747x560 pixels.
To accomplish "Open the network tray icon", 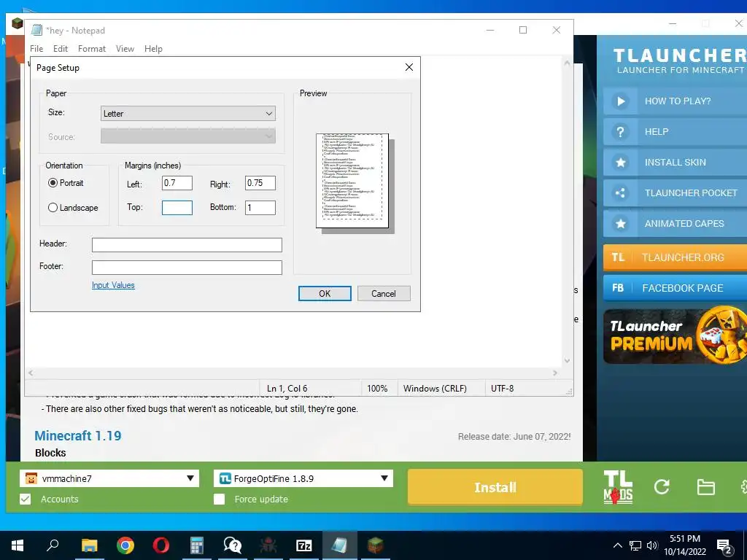I will 635,545.
